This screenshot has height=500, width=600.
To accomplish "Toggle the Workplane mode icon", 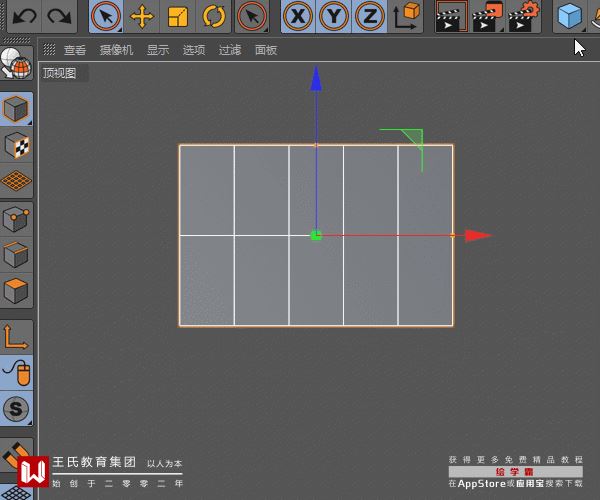I will [x=16, y=181].
